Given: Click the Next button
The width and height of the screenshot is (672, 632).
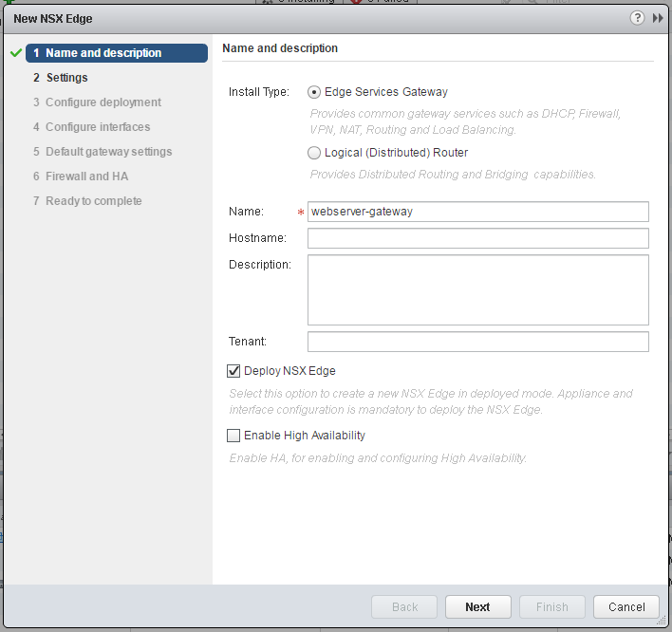Looking at the screenshot, I should 477,606.
